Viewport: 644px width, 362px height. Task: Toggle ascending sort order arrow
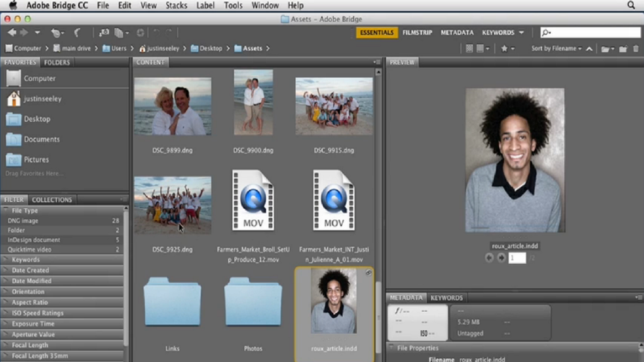(590, 49)
